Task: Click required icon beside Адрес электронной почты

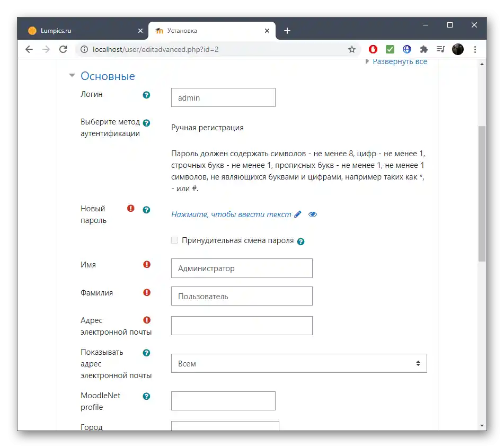Action: (x=147, y=320)
